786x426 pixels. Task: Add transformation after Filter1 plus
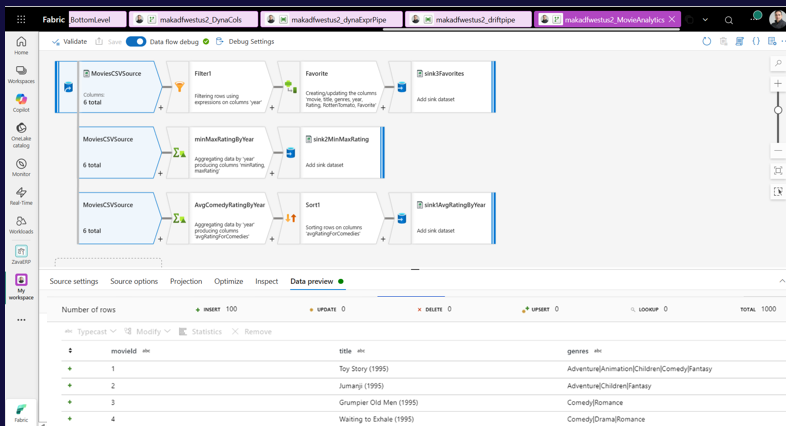pos(272,107)
